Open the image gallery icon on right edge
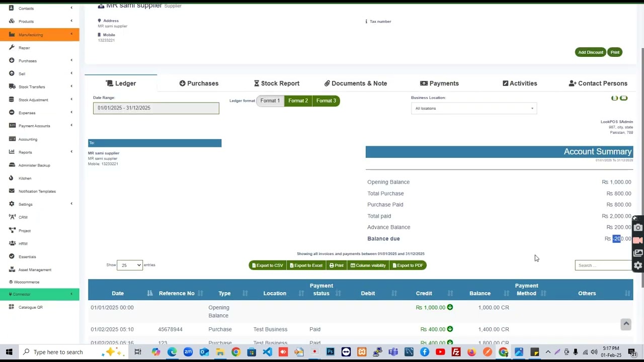Image resolution: width=644 pixels, height=362 pixels. pos(638,253)
